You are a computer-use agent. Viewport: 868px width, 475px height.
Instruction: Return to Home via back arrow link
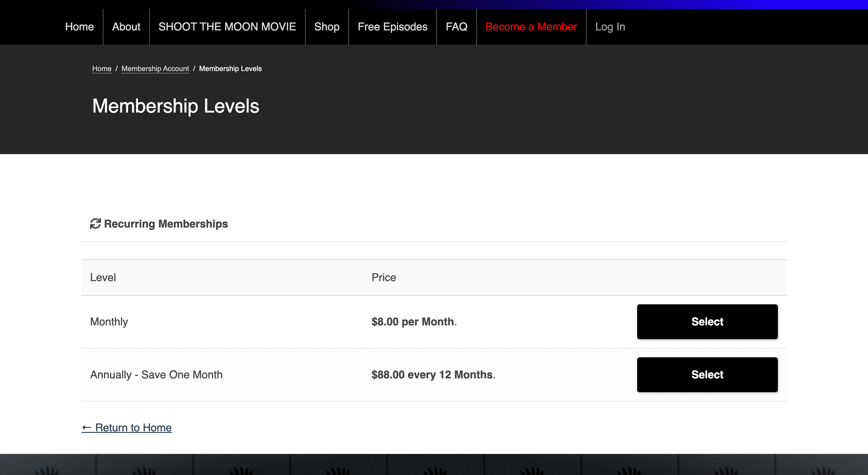click(x=127, y=427)
